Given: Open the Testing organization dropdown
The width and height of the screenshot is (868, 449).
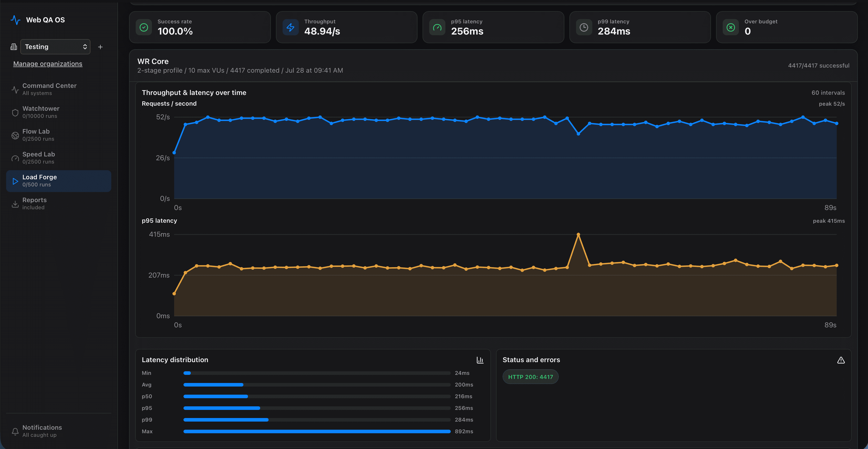Looking at the screenshot, I should pos(55,47).
